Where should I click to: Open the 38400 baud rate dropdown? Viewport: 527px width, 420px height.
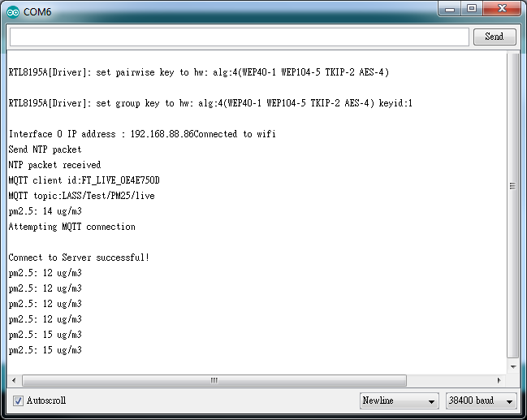(x=482, y=401)
